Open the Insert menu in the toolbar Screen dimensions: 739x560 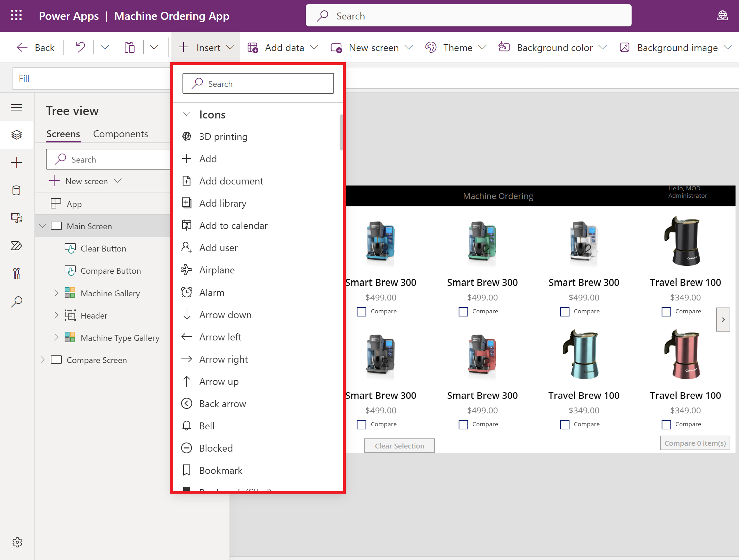click(206, 48)
